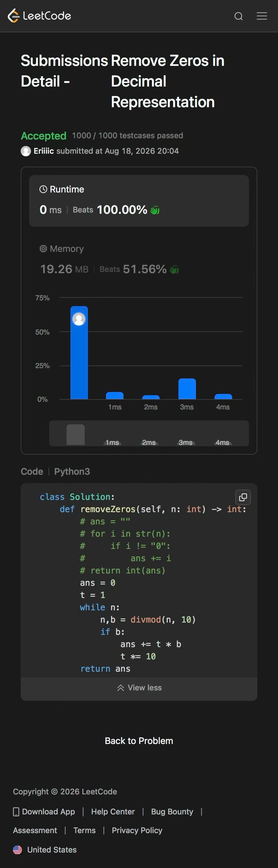The height and width of the screenshot is (868, 278).
Task: Click the green Accepted status text
Action: tap(44, 136)
